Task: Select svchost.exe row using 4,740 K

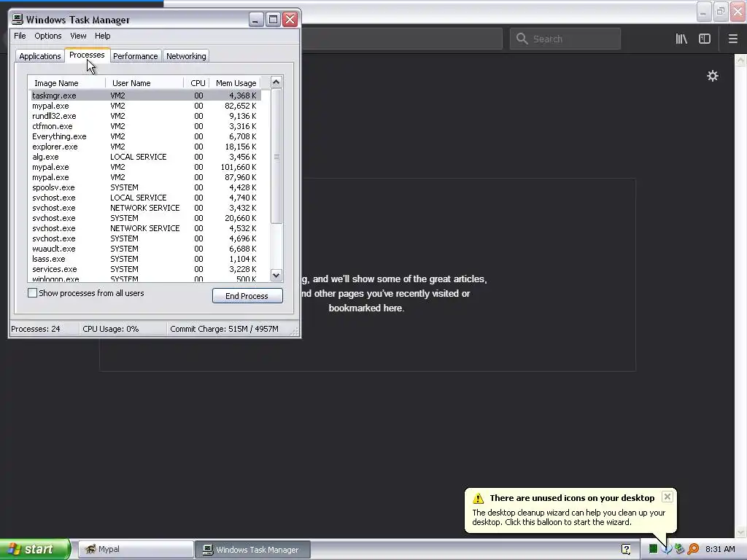Action: [x=146, y=198]
